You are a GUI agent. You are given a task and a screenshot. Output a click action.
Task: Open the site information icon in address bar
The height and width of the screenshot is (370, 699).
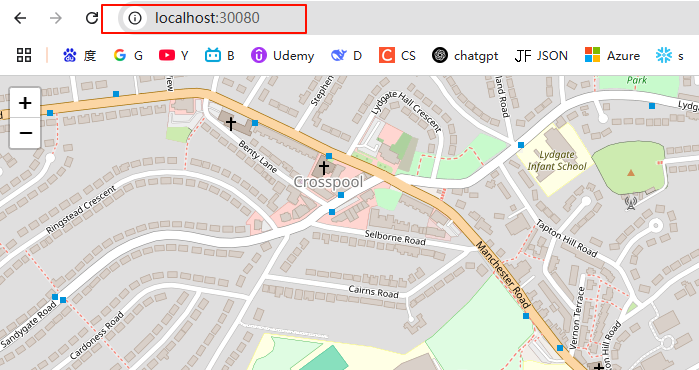click(x=135, y=18)
